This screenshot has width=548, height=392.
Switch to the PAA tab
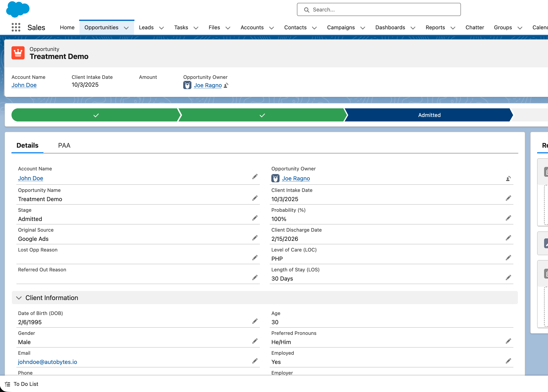pos(64,145)
